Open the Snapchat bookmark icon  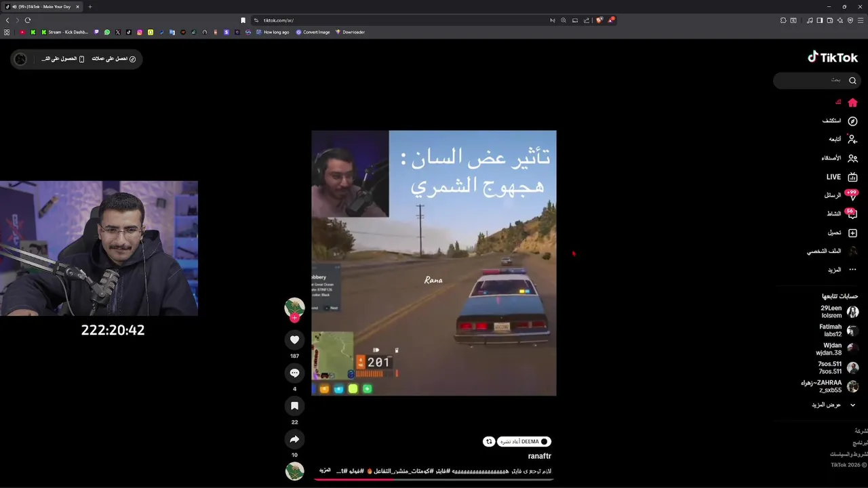click(x=151, y=32)
